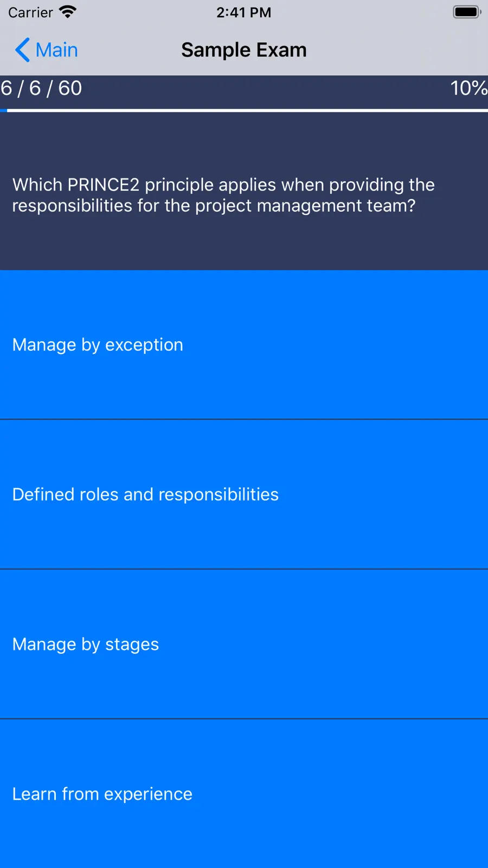Tap the Carrier label in status bar
488x868 pixels.
[x=30, y=12]
